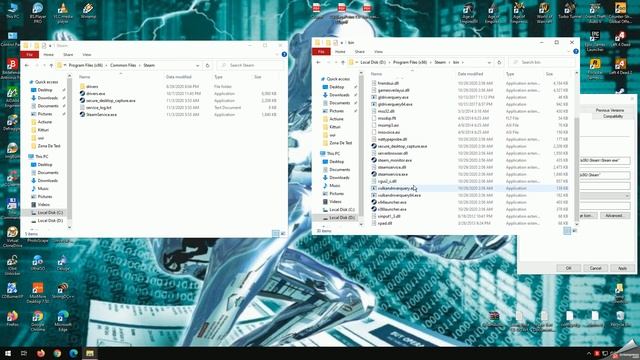This screenshot has height=360, width=640.
Task: Click Apply in the Properties dialog
Action: click(x=622, y=268)
